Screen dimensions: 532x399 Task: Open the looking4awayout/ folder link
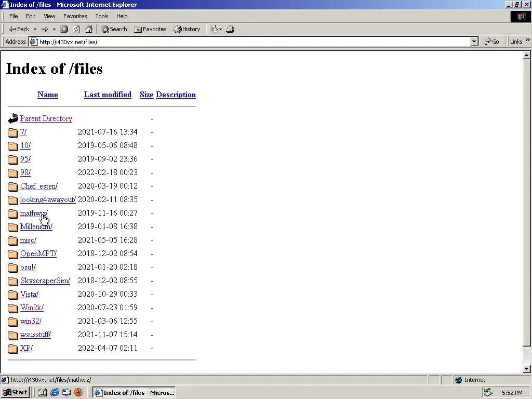[x=48, y=200]
